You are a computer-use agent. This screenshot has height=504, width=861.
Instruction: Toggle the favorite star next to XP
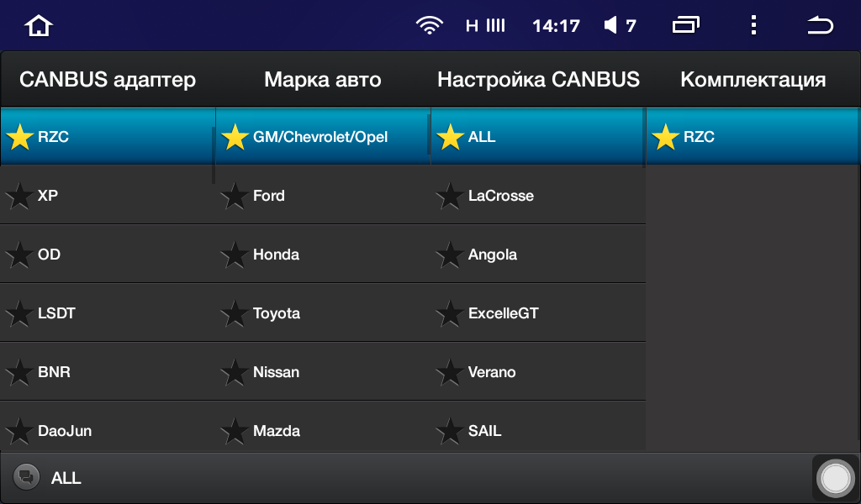pyautogui.click(x=18, y=197)
